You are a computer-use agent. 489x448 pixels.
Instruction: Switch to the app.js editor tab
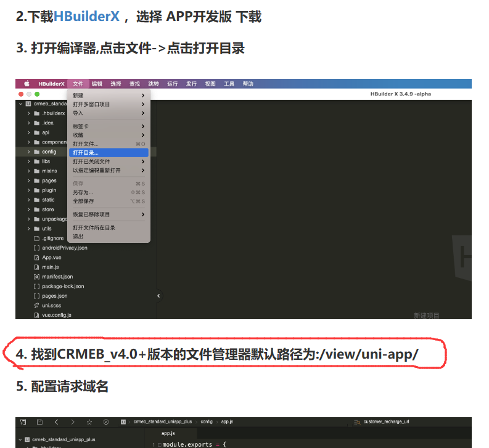click(x=168, y=433)
